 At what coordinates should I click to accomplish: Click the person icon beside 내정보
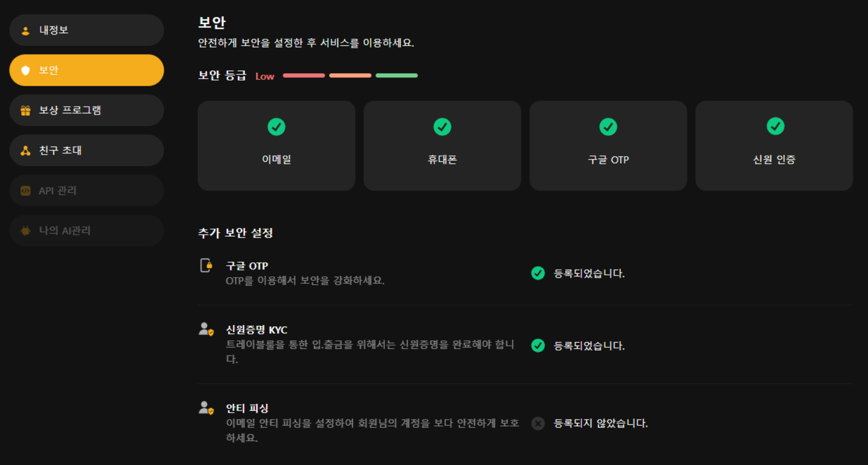pos(26,31)
